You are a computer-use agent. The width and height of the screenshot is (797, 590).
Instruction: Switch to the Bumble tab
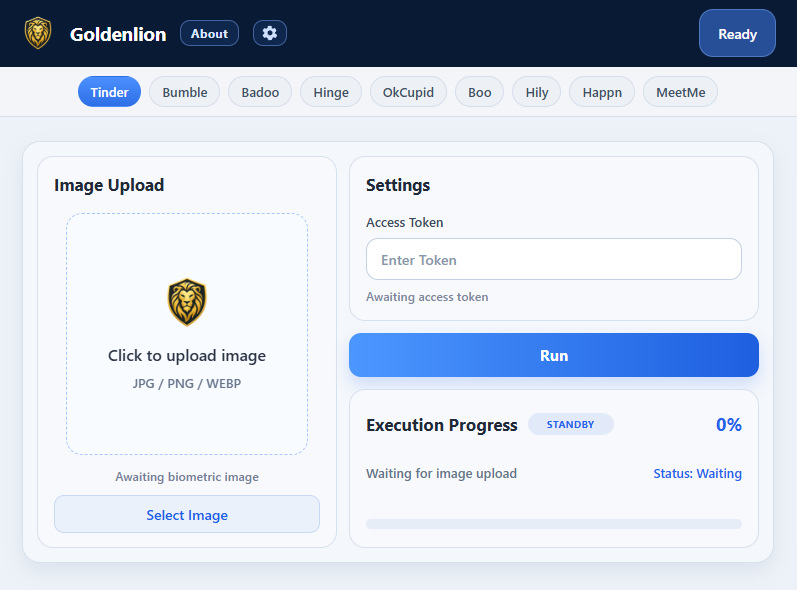[x=185, y=92]
